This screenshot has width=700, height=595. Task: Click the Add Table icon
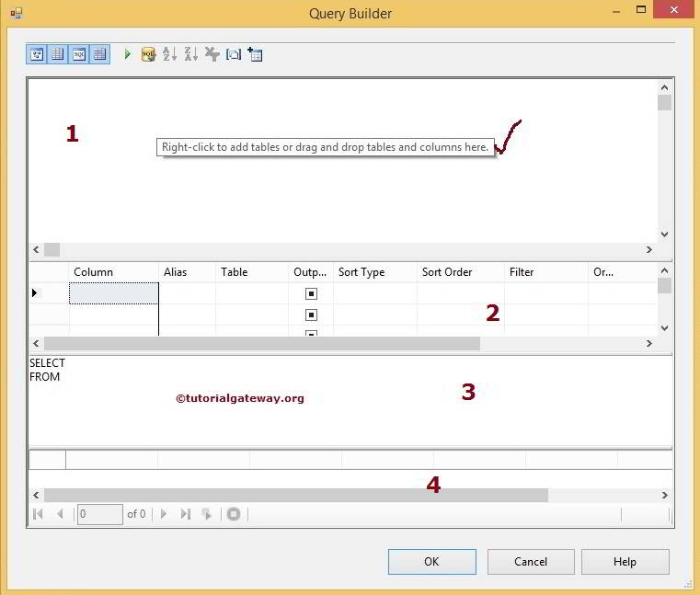click(x=255, y=54)
